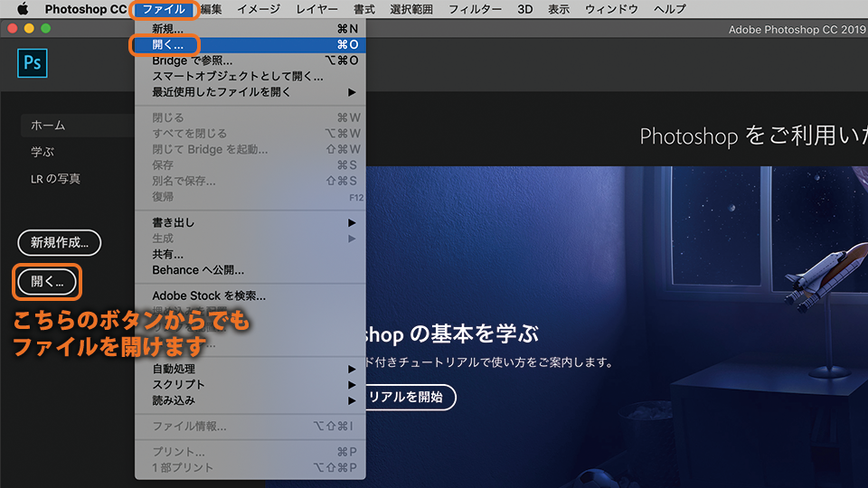Screen dimensions: 868x488
Task: Click the 開く... button on home screen
Action: point(47,282)
